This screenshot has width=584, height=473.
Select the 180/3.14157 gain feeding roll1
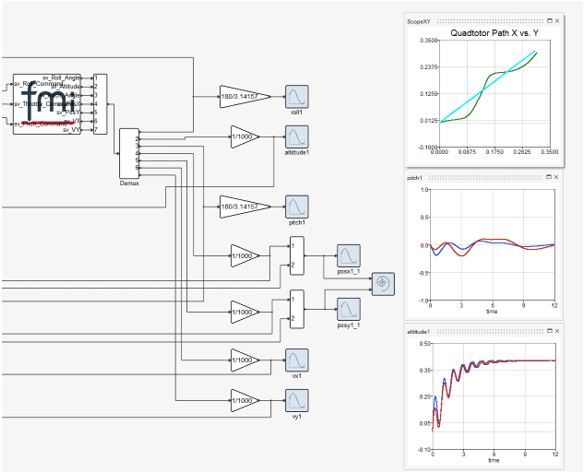[x=245, y=96]
